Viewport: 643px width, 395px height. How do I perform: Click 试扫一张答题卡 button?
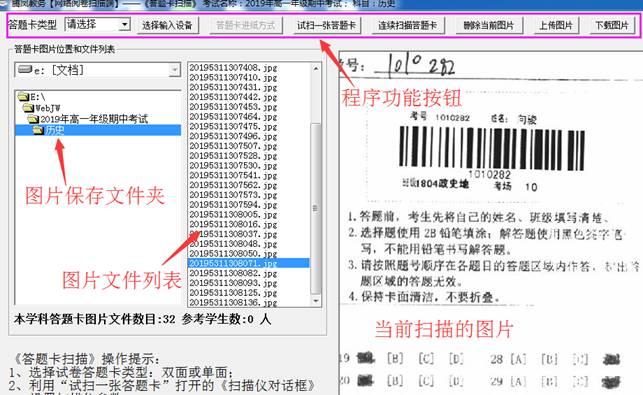coord(326,25)
